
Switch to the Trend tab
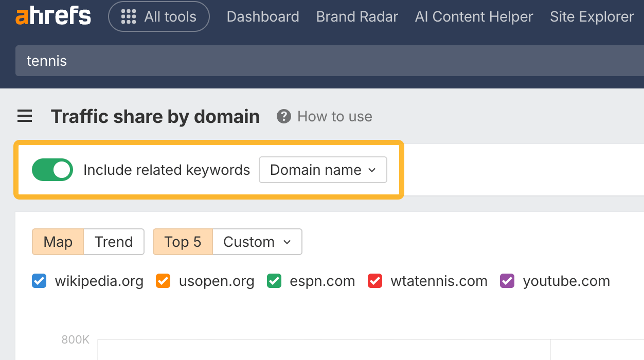click(113, 241)
